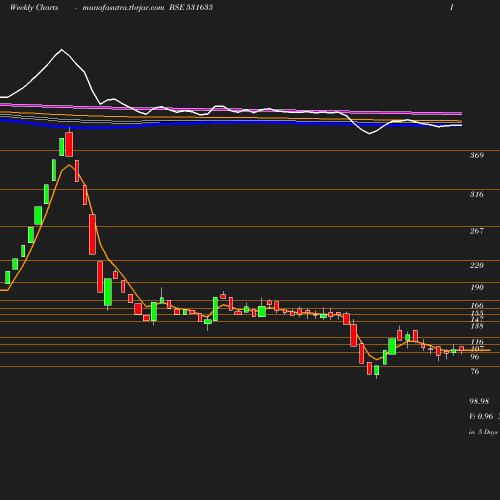Click the 96 price level label
Screen dimensions: 500x500
click(x=475, y=357)
